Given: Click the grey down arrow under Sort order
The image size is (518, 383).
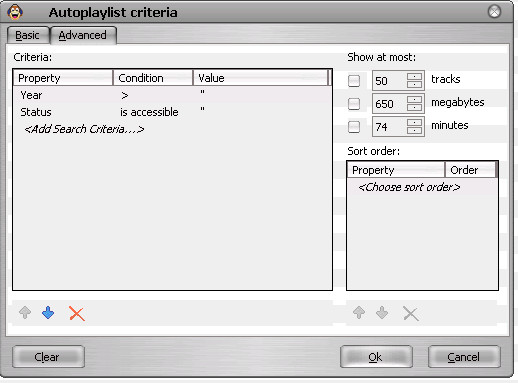Looking at the screenshot, I should tap(382, 313).
